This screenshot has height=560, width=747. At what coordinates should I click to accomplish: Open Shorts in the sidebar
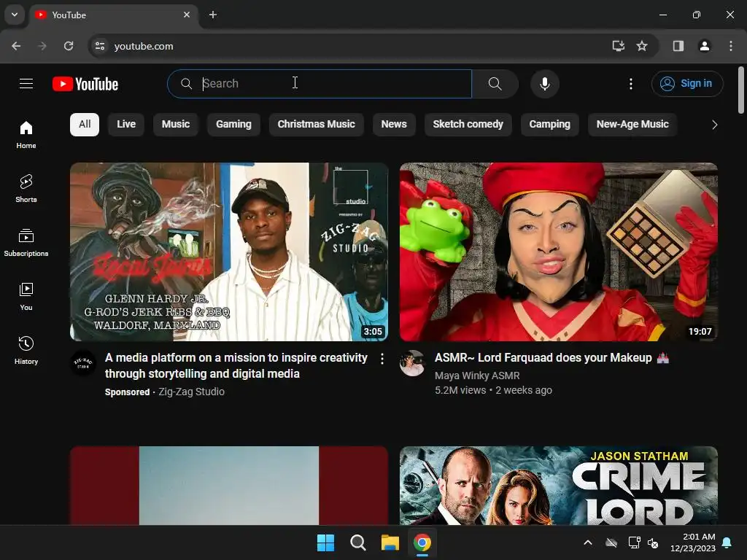(x=26, y=189)
